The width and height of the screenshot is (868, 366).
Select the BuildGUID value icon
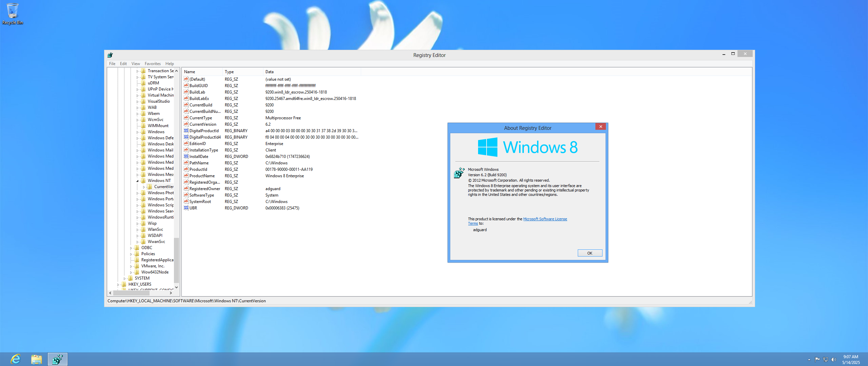186,85
